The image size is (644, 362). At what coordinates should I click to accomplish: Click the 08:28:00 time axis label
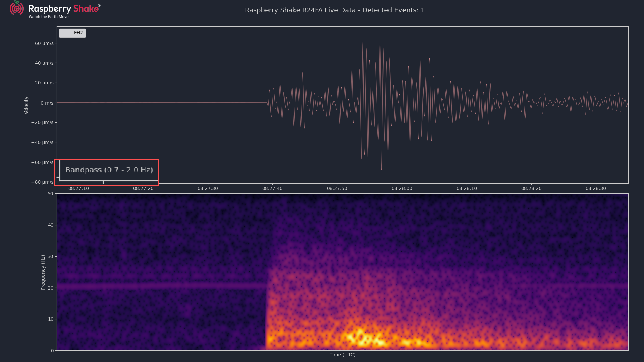[402, 188]
